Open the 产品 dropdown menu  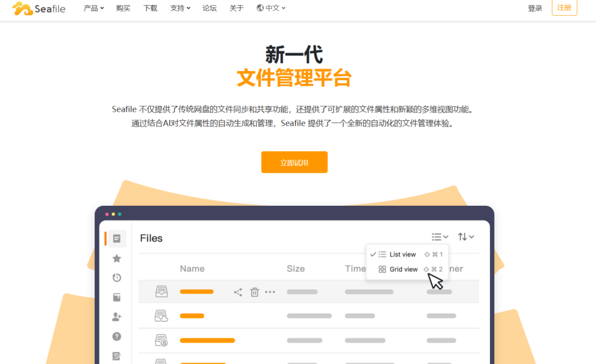tap(94, 8)
